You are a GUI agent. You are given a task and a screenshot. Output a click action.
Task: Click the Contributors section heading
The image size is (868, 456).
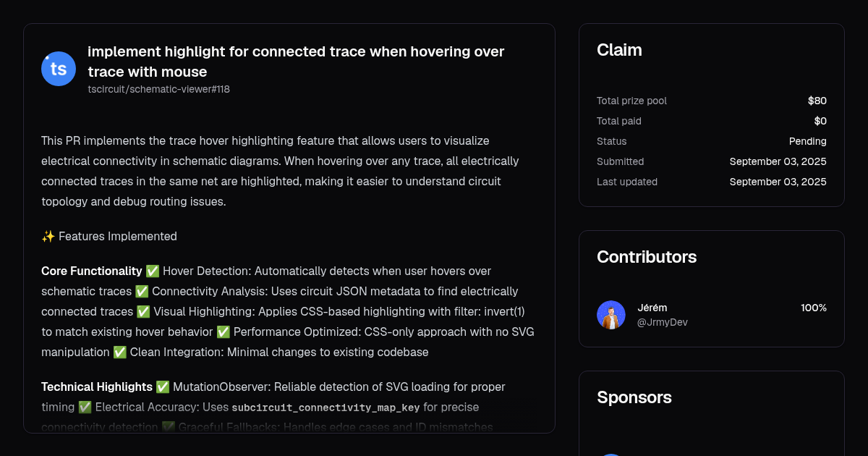coord(647,257)
